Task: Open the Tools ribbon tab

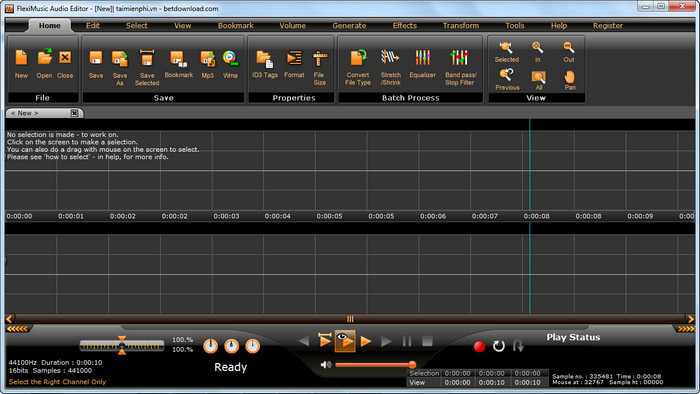Action: [x=515, y=25]
